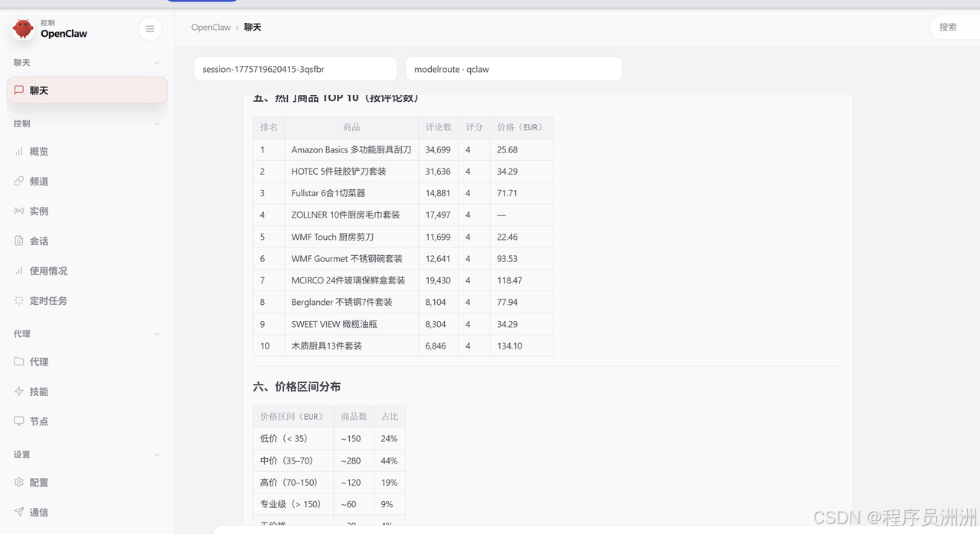
Task: Click the OpenClaw red mascot logo
Action: pyautogui.click(x=23, y=28)
